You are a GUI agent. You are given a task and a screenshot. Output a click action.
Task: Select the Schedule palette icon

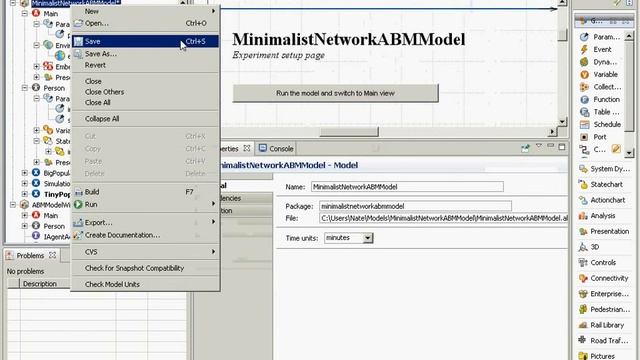pyautogui.click(x=584, y=124)
